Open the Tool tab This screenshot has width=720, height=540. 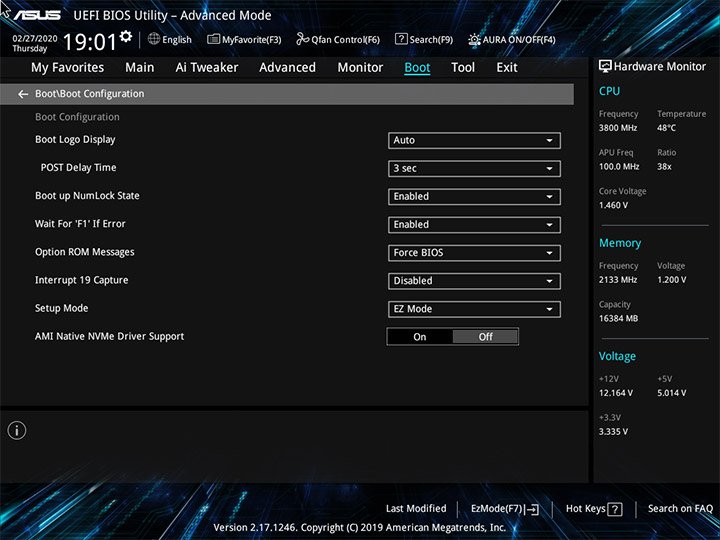tap(463, 68)
